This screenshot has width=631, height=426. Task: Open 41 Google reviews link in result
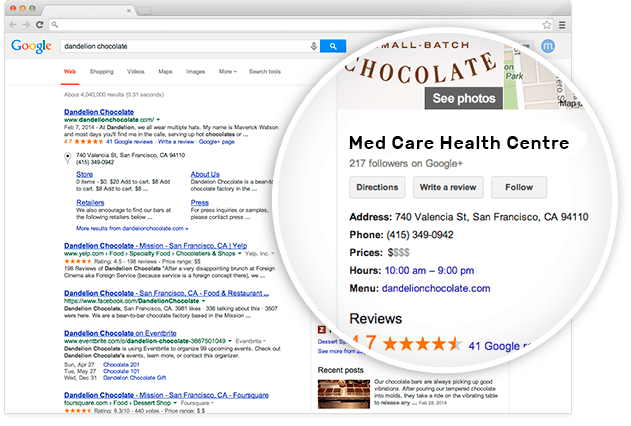[x=129, y=142]
